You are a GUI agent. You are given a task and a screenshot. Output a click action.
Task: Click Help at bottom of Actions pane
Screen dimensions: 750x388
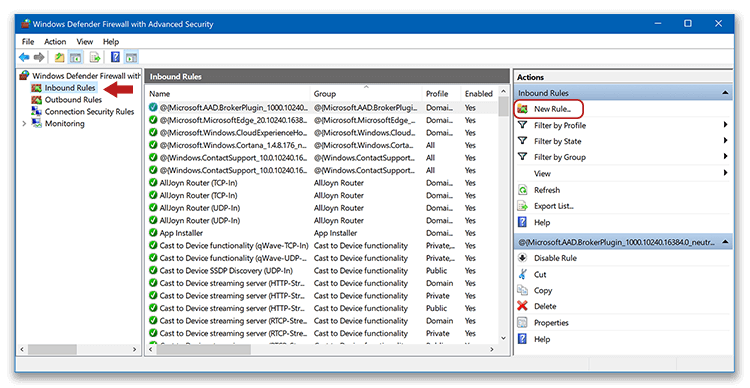[x=542, y=339]
